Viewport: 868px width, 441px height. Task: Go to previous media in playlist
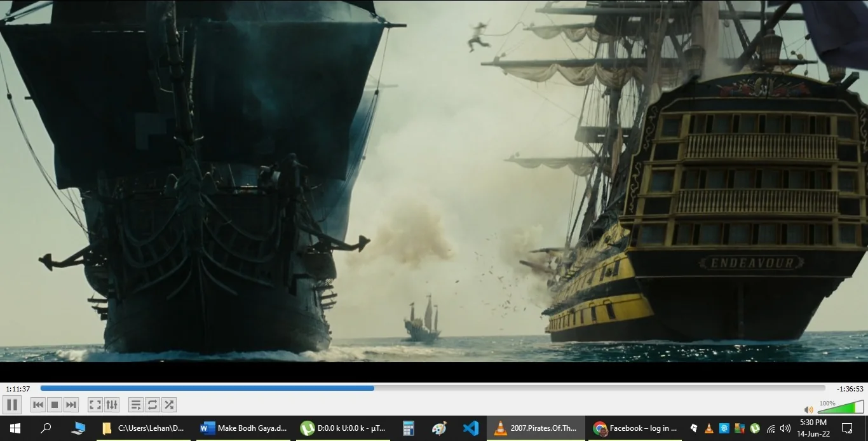tap(38, 405)
